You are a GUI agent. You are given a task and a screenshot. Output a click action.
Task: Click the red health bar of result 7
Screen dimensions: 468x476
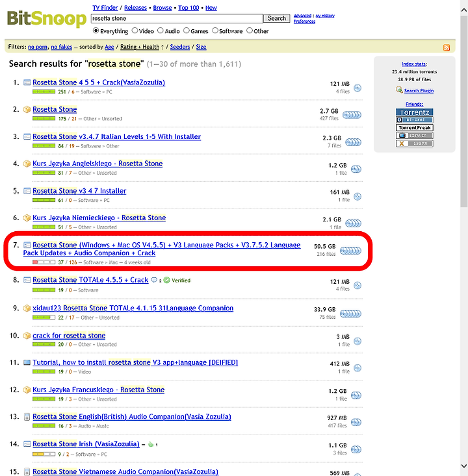tap(44, 262)
